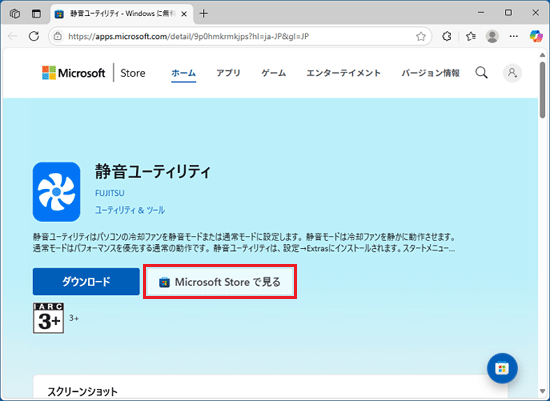Click the ダウンロード button
The image size is (550, 401).
click(86, 281)
